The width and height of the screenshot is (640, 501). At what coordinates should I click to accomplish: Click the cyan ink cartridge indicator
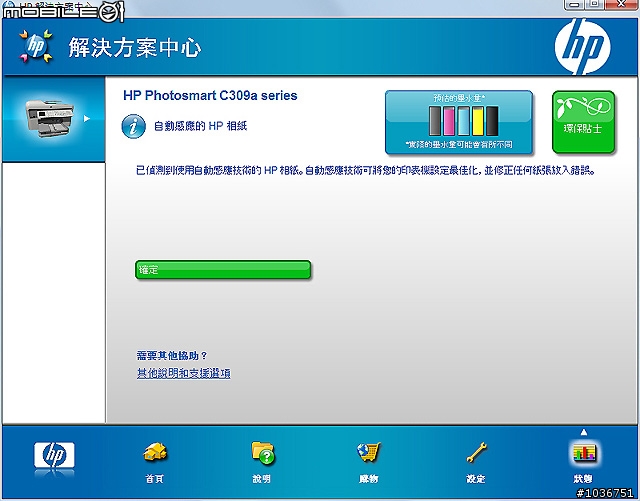tap(464, 121)
